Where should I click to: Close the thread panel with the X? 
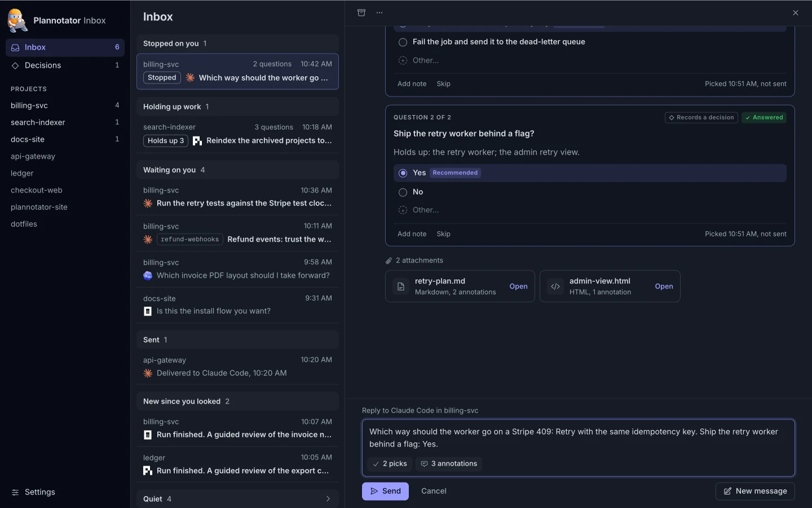(x=796, y=12)
